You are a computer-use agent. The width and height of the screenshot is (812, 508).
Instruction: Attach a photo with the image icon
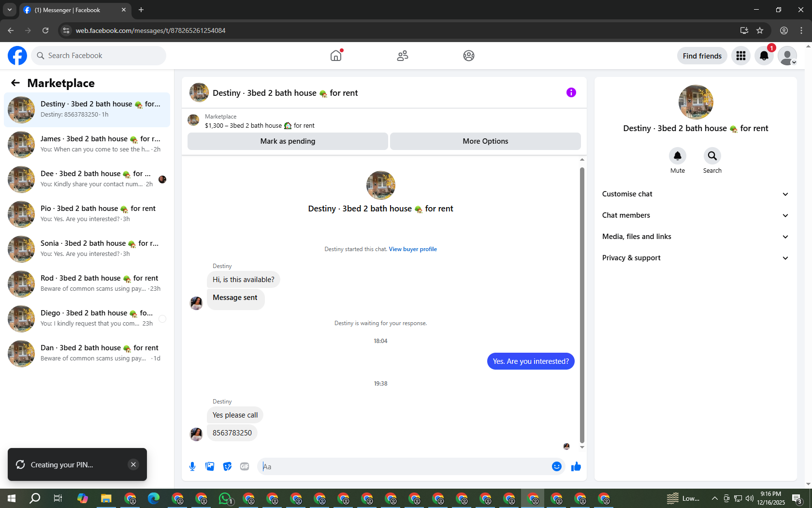[x=210, y=466]
